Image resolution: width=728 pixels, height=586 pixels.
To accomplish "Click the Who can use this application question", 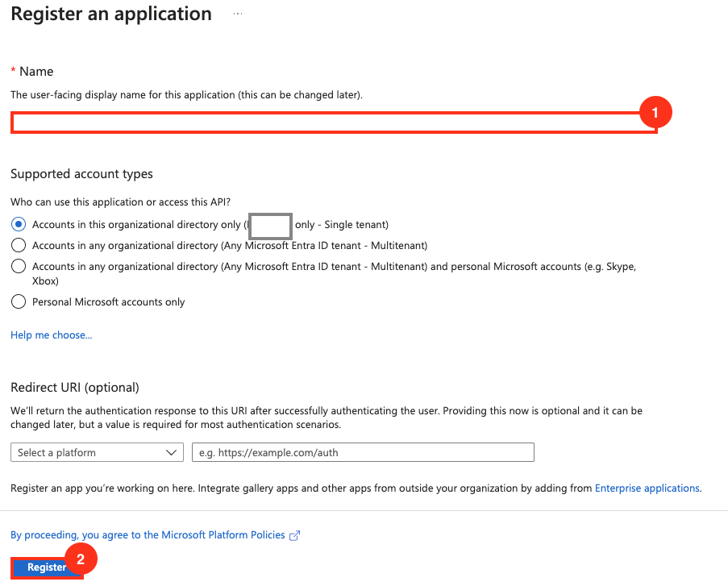I will coord(121,202).
